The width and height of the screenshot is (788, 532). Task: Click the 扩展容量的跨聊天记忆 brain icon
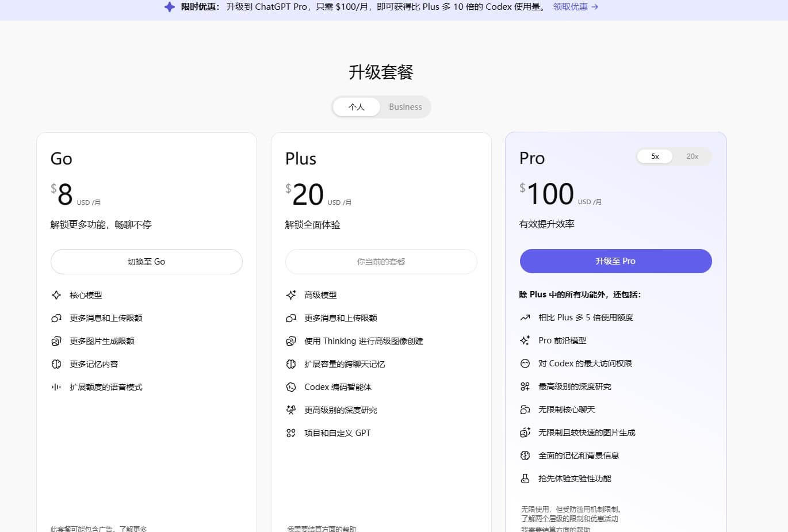click(x=291, y=364)
